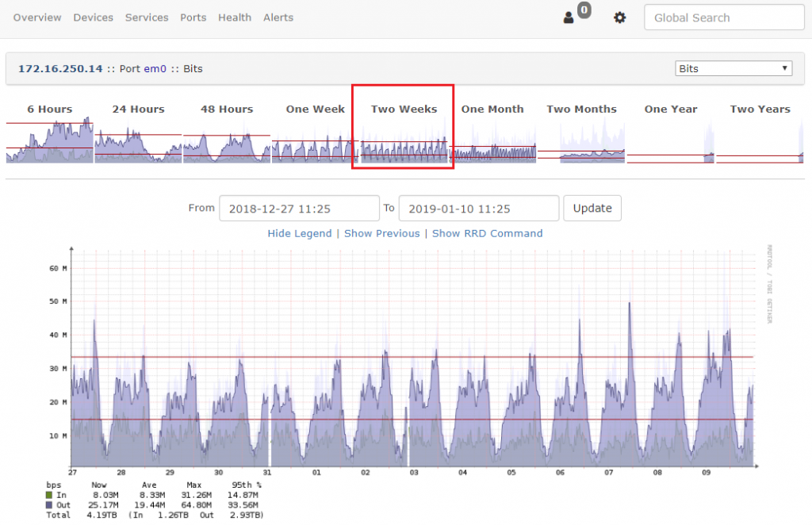Open the Ports menu
The width and height of the screenshot is (812, 525).
click(193, 17)
